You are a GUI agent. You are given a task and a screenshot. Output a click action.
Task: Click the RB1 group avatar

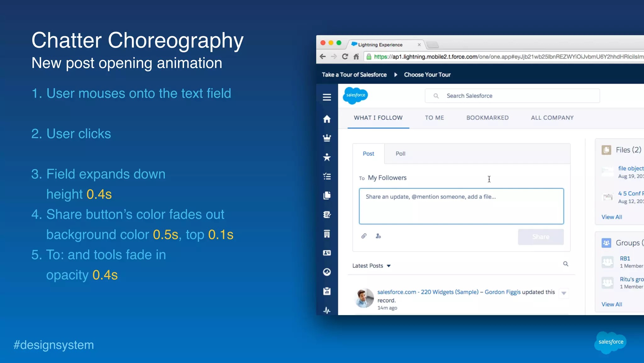tap(608, 262)
